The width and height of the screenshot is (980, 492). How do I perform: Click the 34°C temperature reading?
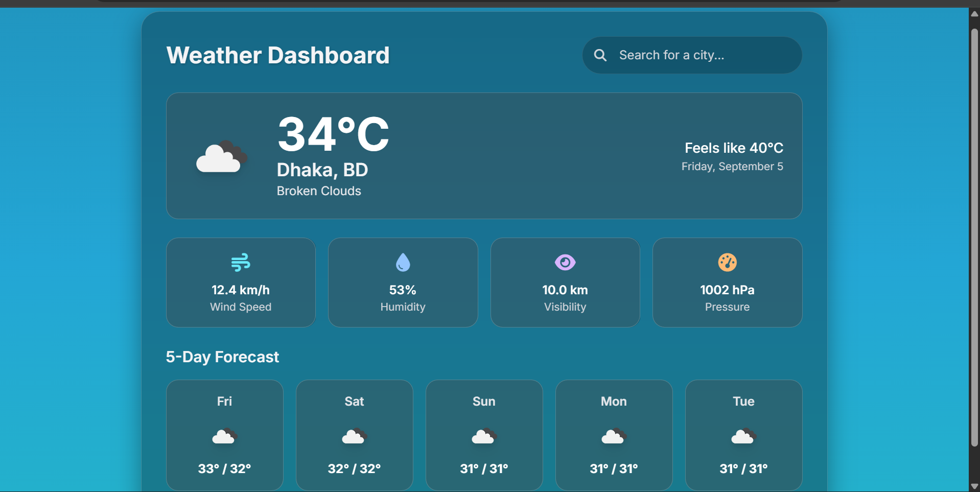(x=333, y=134)
